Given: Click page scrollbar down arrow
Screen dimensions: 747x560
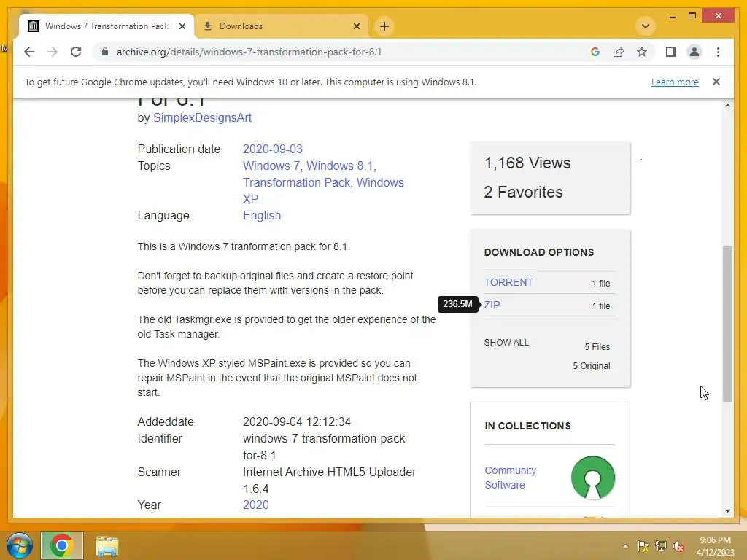Looking at the screenshot, I should coord(727,511).
